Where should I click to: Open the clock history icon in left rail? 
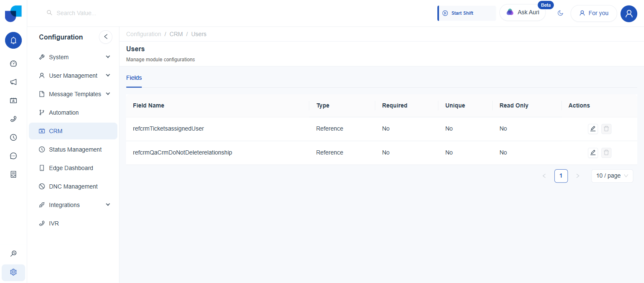coord(13,137)
